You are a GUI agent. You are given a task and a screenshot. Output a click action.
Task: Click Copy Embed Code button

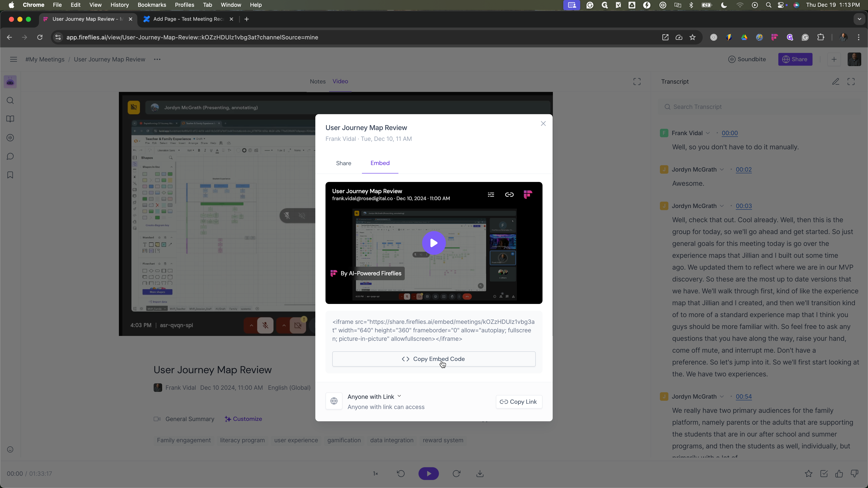click(x=434, y=359)
